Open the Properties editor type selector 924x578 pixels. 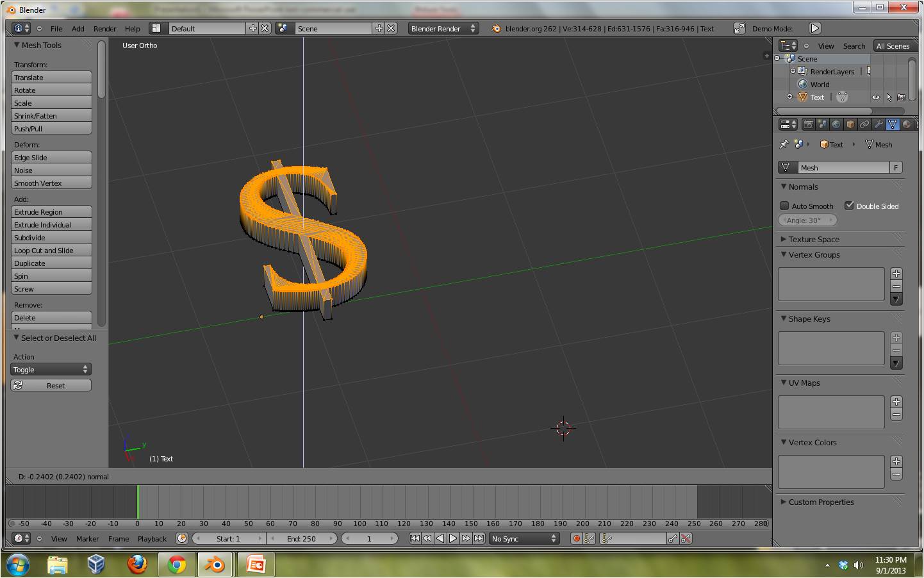pos(788,124)
